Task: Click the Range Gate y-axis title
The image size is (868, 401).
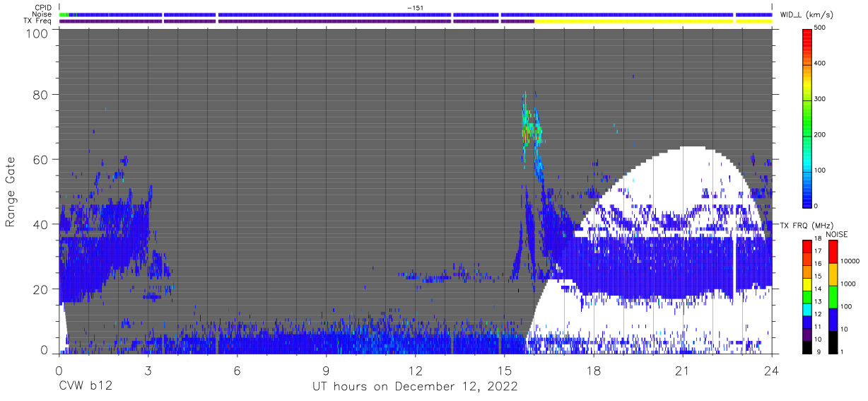Action: [11, 192]
